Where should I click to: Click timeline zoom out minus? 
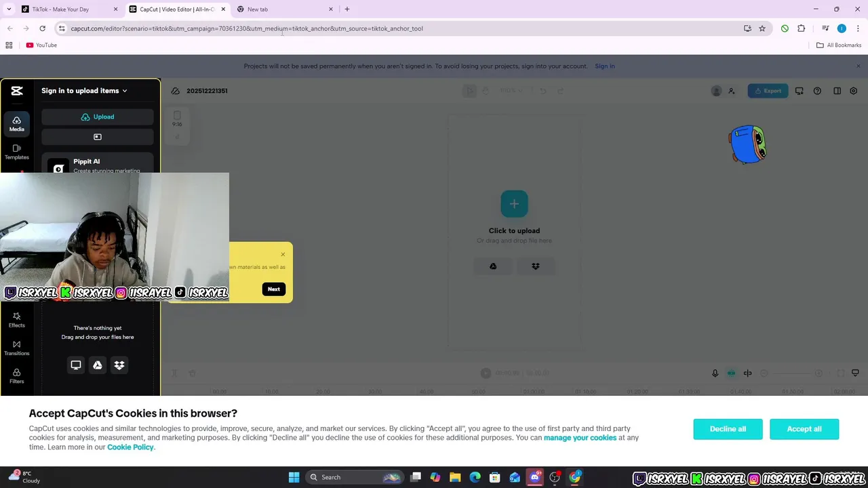click(764, 373)
